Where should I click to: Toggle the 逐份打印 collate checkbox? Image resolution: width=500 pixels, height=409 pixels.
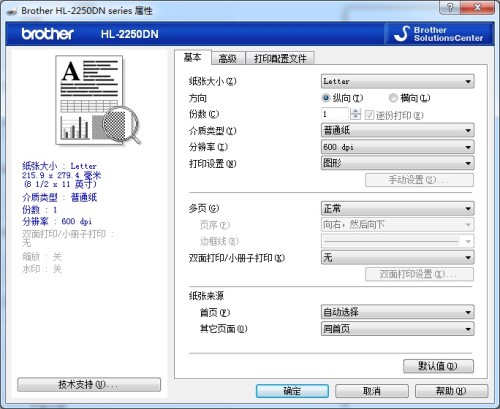coord(369,115)
